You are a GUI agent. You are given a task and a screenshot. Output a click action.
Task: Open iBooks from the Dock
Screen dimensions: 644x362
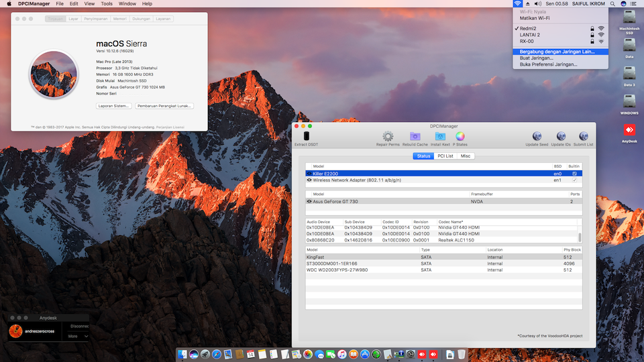pos(354,354)
